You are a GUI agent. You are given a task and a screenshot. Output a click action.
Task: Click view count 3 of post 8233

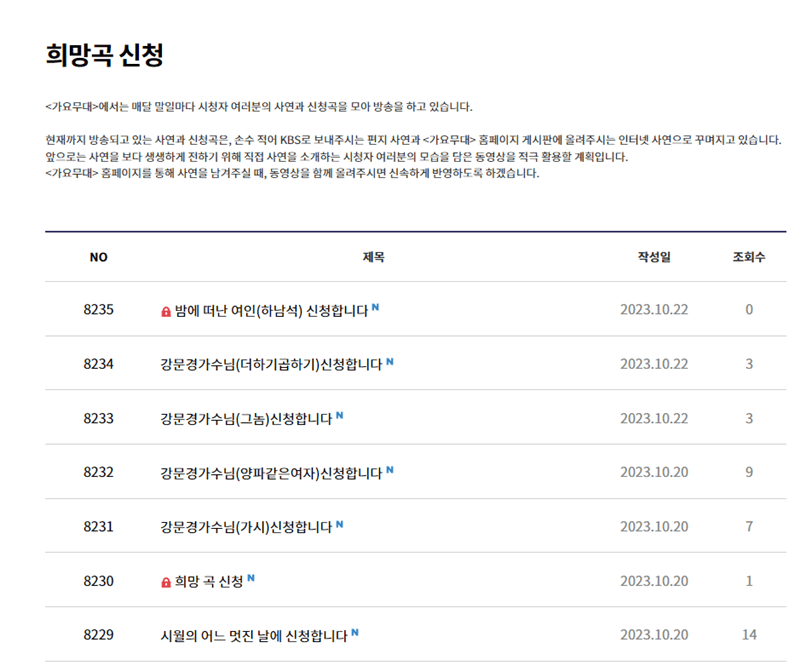(x=749, y=418)
